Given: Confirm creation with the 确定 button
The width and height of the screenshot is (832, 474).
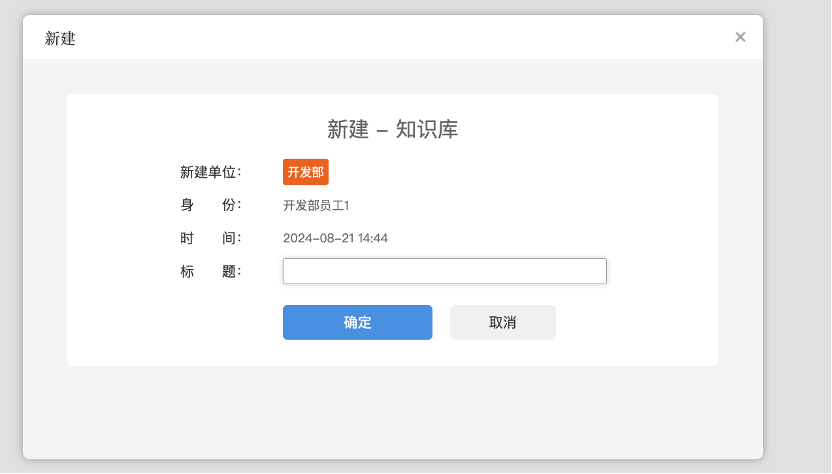Looking at the screenshot, I should [357, 322].
